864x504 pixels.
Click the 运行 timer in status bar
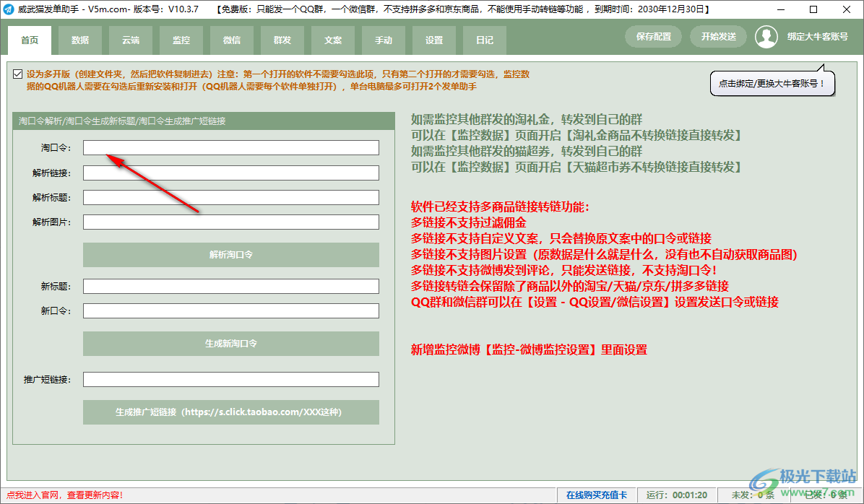click(x=677, y=495)
